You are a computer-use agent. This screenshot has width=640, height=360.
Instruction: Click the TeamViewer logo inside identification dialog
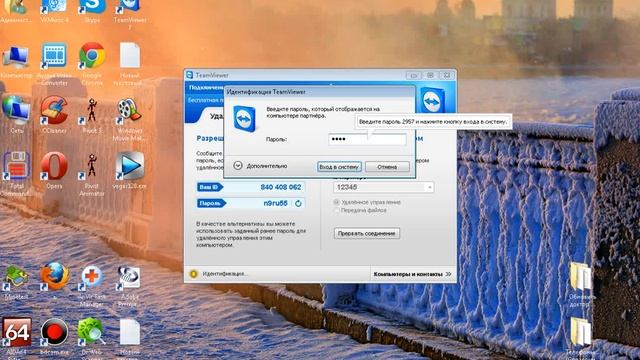[244, 118]
